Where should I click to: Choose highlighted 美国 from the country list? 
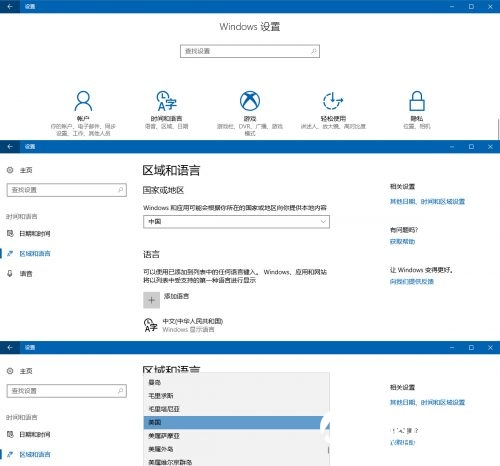coord(235,422)
